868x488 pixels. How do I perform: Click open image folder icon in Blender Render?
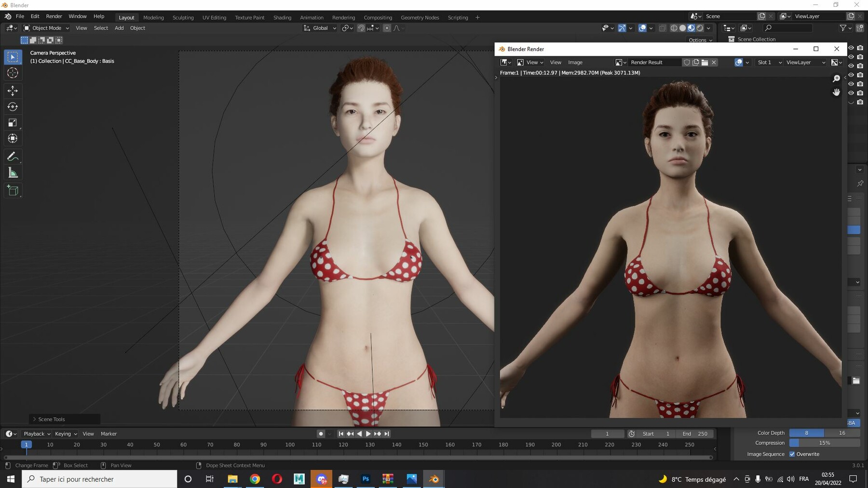click(x=705, y=62)
